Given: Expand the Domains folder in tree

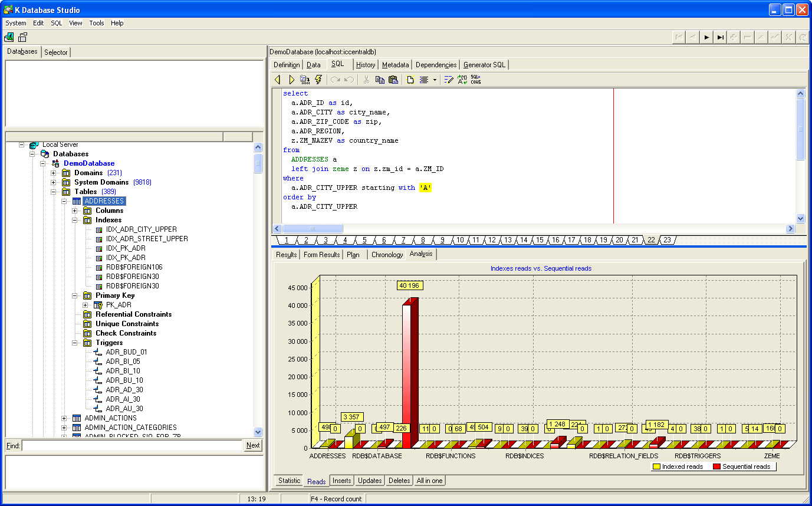Looking at the screenshot, I should pos(54,173).
